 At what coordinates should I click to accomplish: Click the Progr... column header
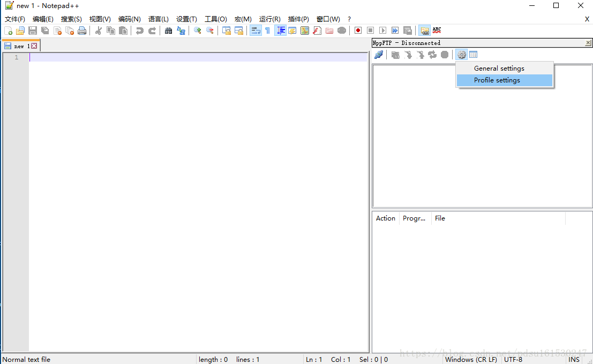pos(415,218)
